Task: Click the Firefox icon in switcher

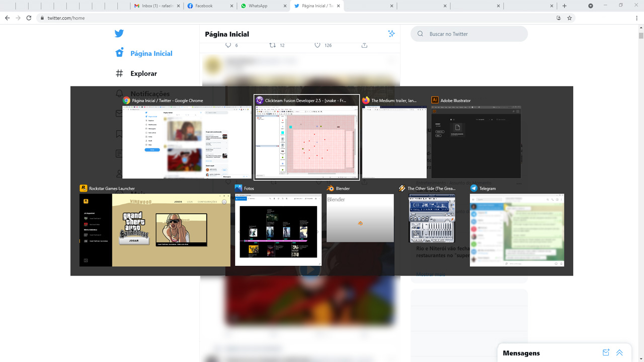Action: [366, 101]
